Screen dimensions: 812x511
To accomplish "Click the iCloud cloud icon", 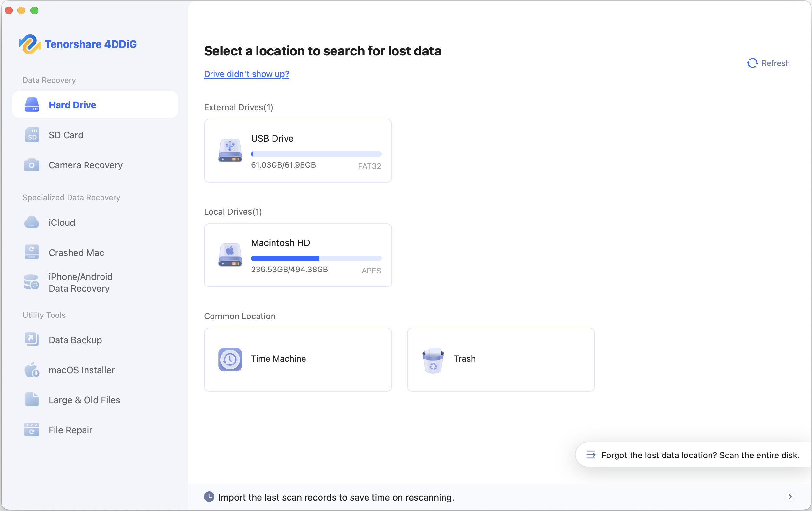I will click(x=32, y=223).
